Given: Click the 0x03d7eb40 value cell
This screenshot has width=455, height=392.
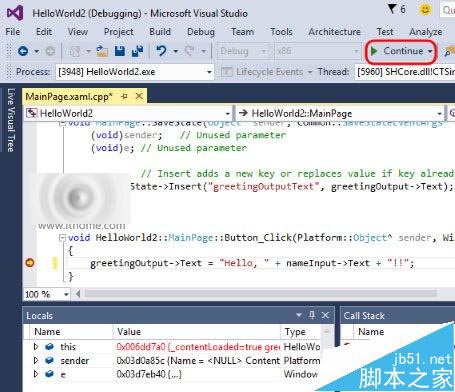Looking at the screenshot, I should click(x=197, y=374).
